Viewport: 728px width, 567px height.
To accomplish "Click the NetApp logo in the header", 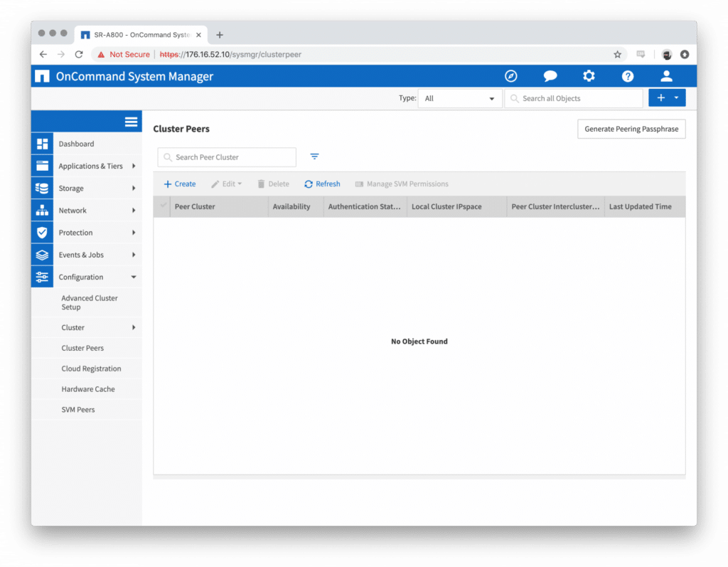I will [42, 76].
